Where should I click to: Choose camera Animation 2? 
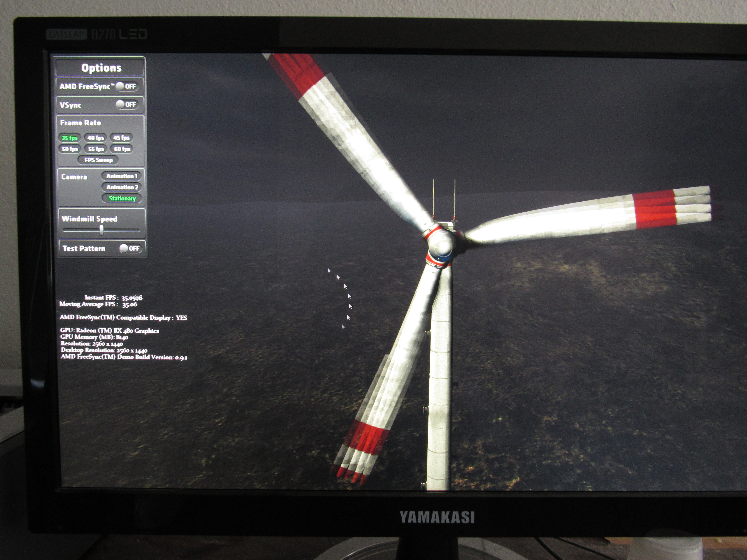[x=122, y=187]
